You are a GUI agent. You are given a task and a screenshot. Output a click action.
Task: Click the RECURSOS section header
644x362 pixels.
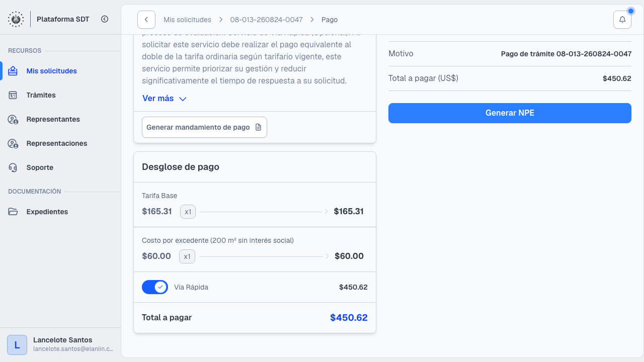pos(25,51)
